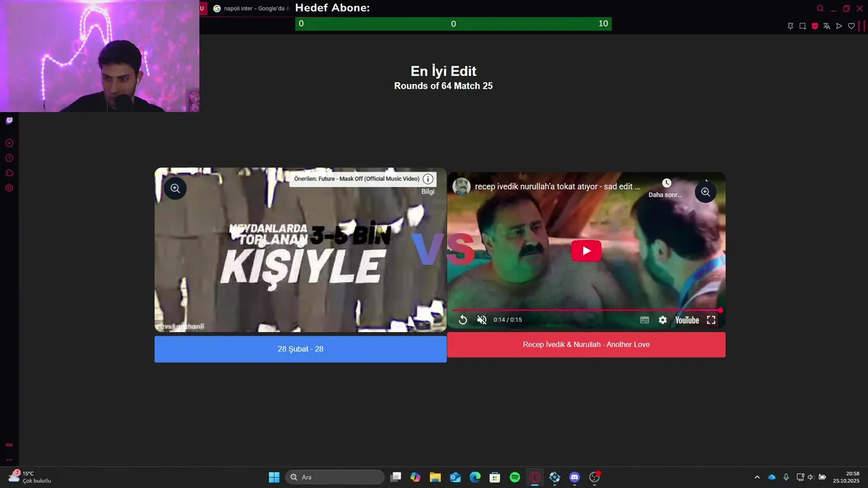Vote for Recep İvedik & Nurullah - Another Love
Viewport: 868px width, 488px height.
[586, 344]
